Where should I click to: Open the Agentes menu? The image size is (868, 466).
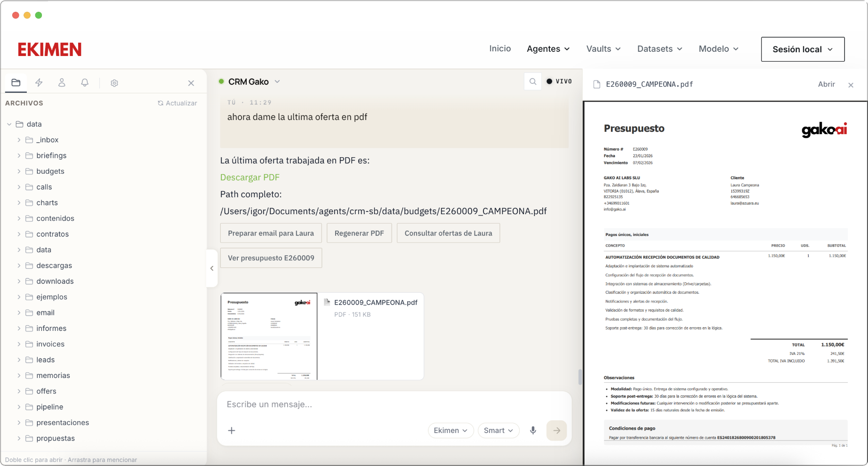click(548, 49)
